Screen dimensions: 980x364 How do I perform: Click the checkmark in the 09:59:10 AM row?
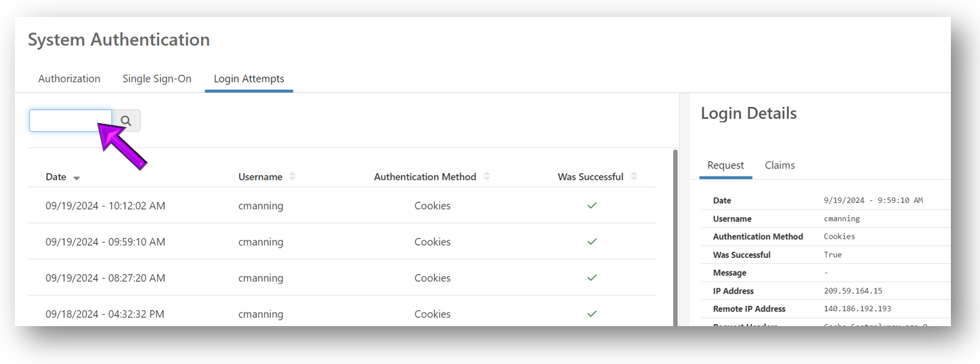click(x=592, y=242)
